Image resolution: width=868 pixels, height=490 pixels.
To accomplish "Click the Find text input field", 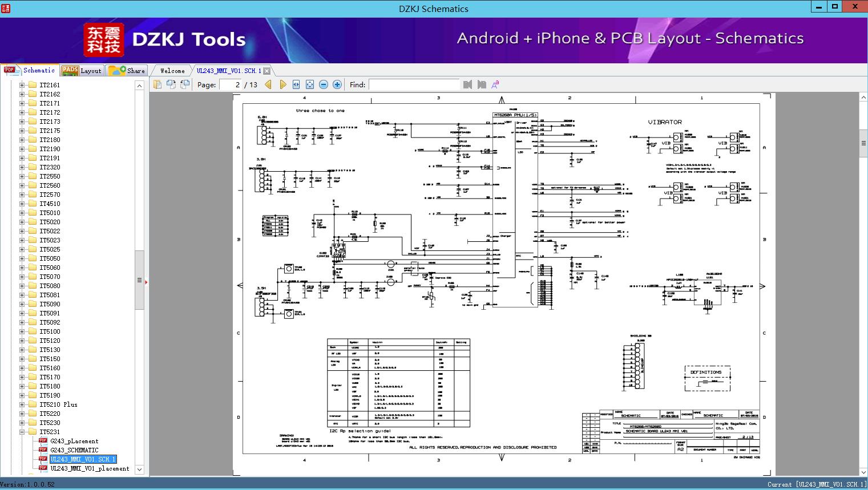I will pyautogui.click(x=414, y=84).
